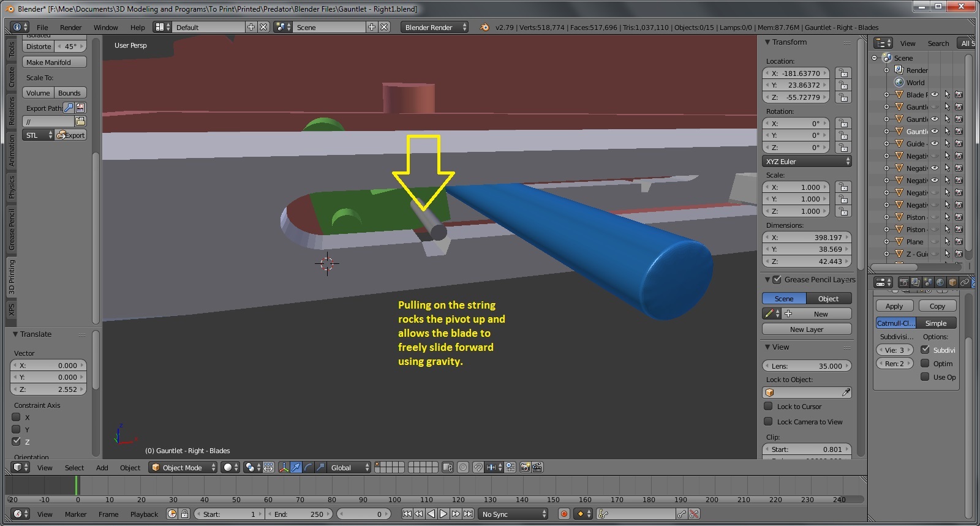Image resolution: width=980 pixels, height=526 pixels.
Task: Toggle the 3D manipulator axes icon
Action: point(284,468)
